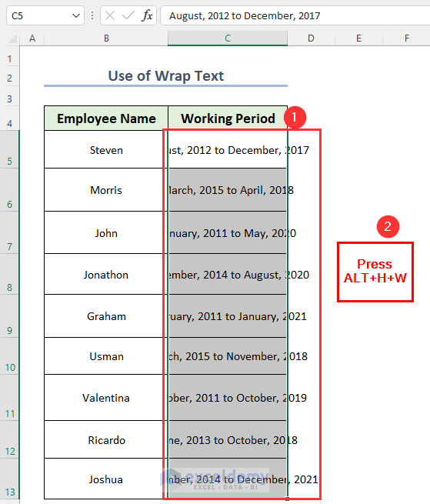This screenshot has width=430, height=504.
Task: Select column D header
Action: (x=311, y=38)
